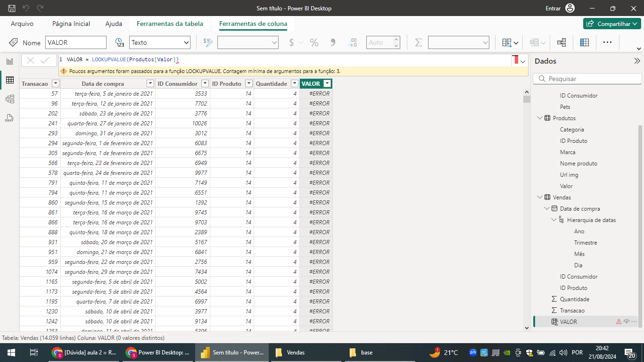Click the Save icon in title bar
The height and width of the screenshot is (362, 644).
(x=11, y=8)
